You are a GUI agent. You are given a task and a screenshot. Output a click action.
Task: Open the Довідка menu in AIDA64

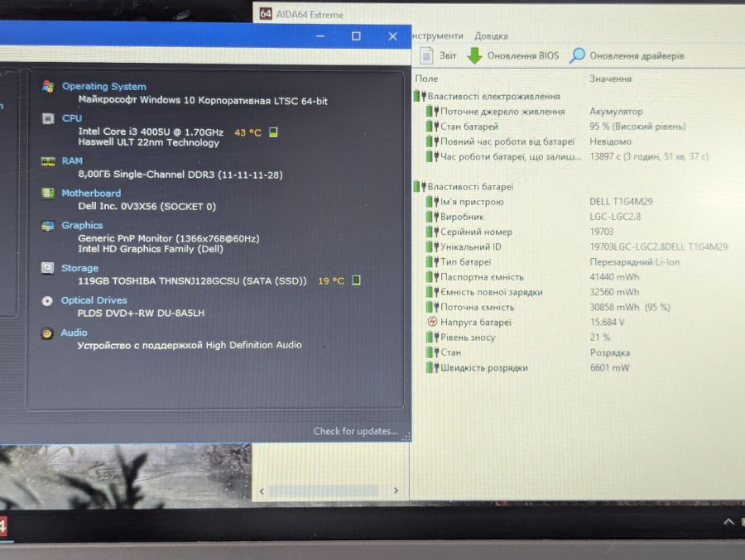(491, 36)
